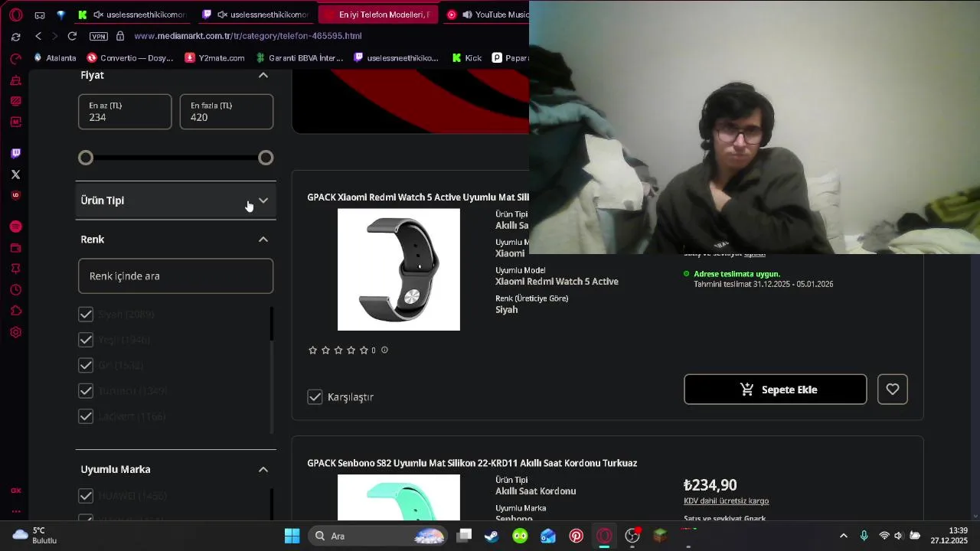Click the En az (TL) price field
This screenshot has height=551, width=980.
pyautogui.click(x=125, y=112)
